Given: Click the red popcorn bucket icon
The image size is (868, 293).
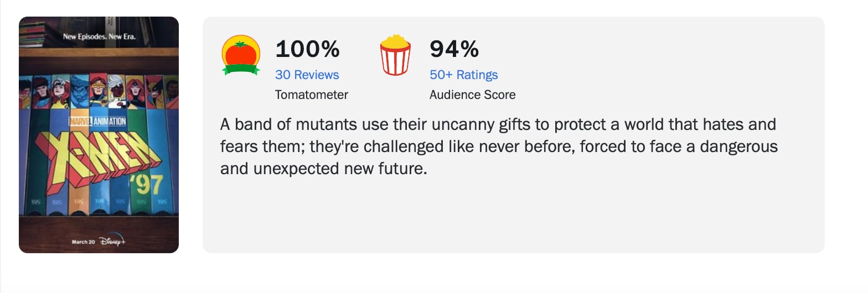Looking at the screenshot, I should pos(395,55).
